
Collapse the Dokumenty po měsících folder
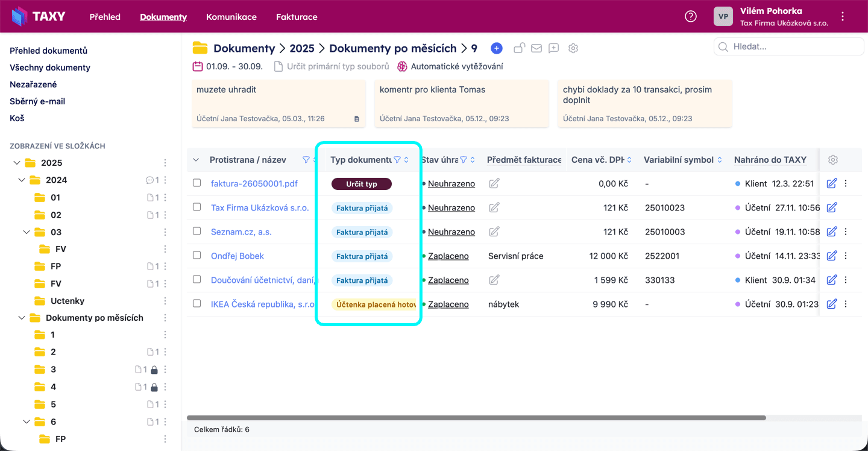click(x=22, y=318)
